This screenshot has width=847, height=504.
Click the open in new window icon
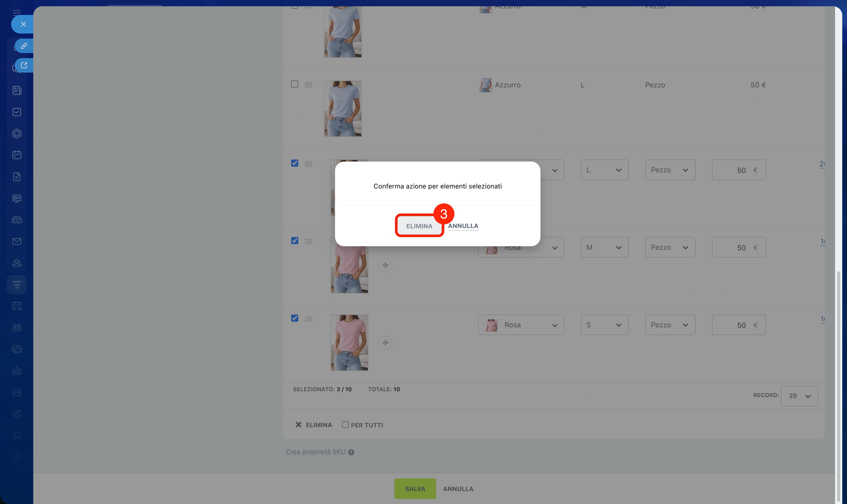coord(24,65)
